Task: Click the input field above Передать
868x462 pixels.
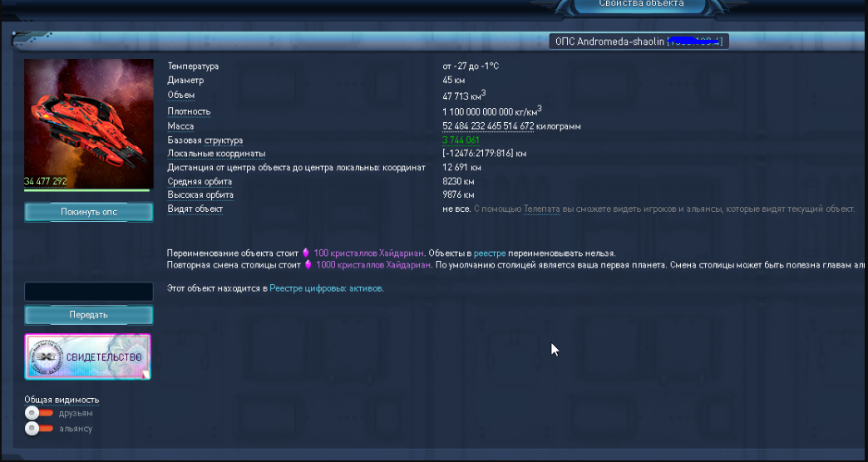Action: click(x=89, y=292)
